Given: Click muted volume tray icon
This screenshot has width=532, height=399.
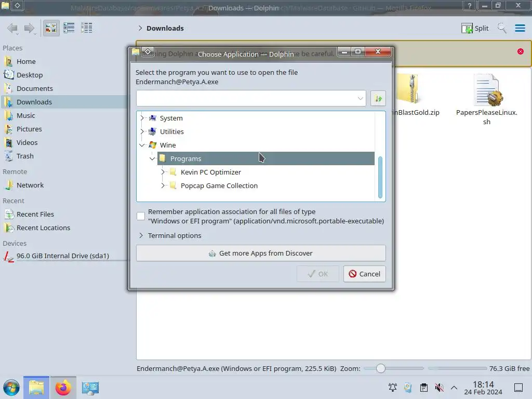Looking at the screenshot, I should coord(440,388).
